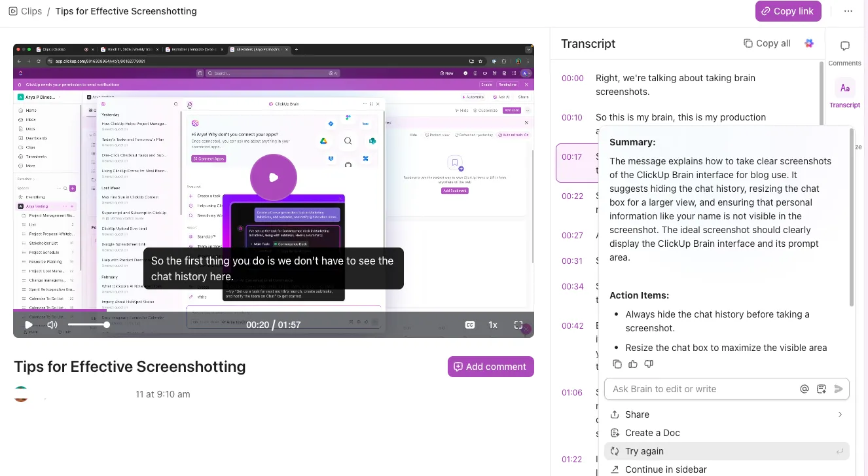Open the 1x playback speed menu
The width and height of the screenshot is (868, 476).
point(493,325)
